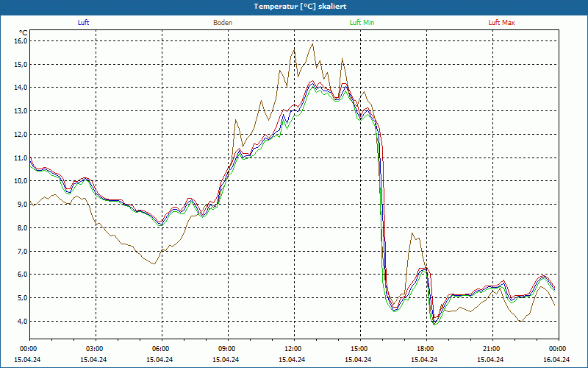Click the 14,0 y-axis label
Image resolution: width=588 pixels, height=368 pixels.
click(21, 88)
